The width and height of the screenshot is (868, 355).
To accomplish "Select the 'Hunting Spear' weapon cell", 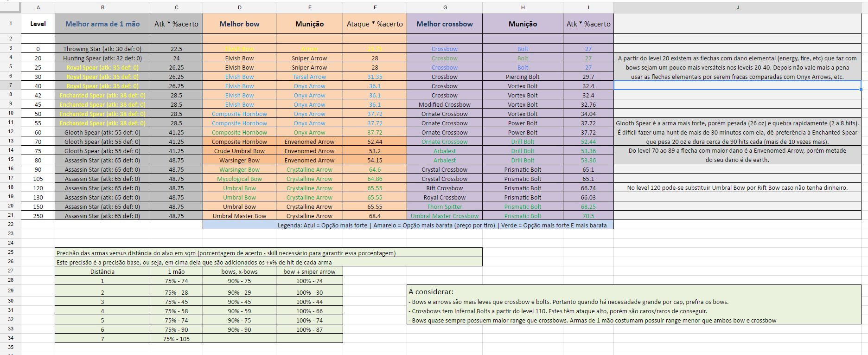I will [x=102, y=58].
